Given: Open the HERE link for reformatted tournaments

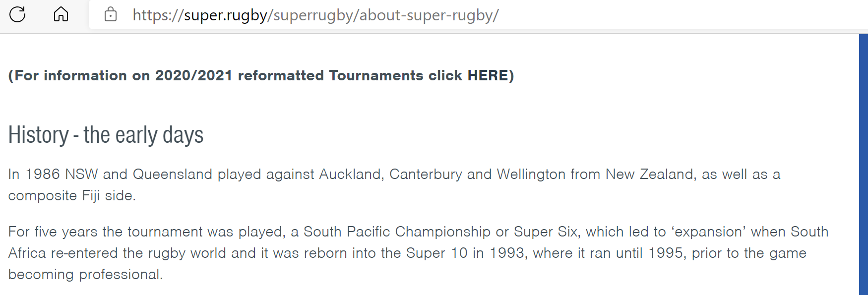Looking at the screenshot, I should [x=488, y=75].
